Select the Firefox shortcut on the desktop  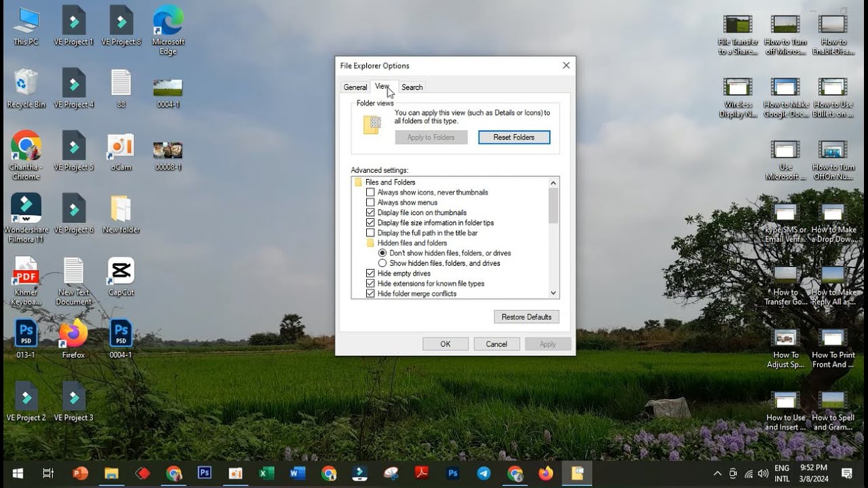(x=73, y=339)
